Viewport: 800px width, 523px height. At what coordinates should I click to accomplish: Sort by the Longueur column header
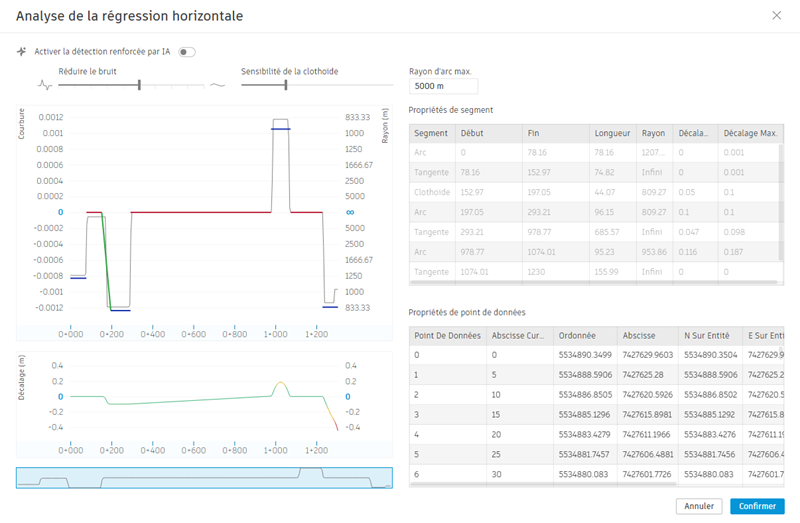(x=612, y=133)
